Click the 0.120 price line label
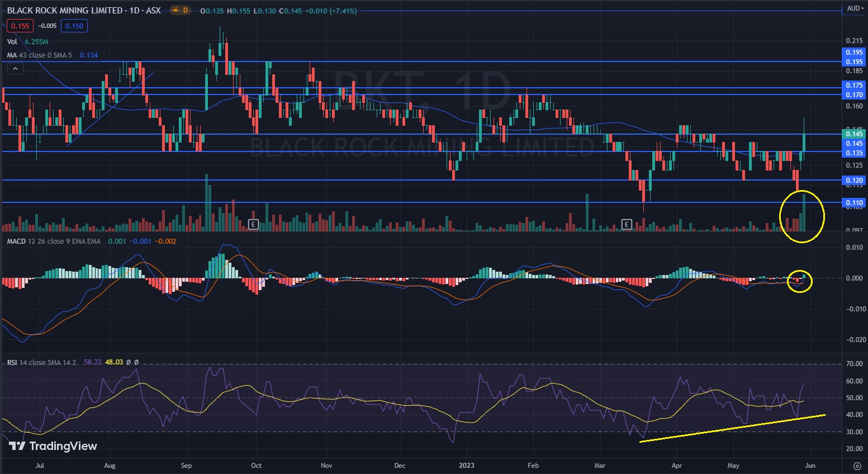The height and width of the screenshot is (474, 868). (854, 180)
